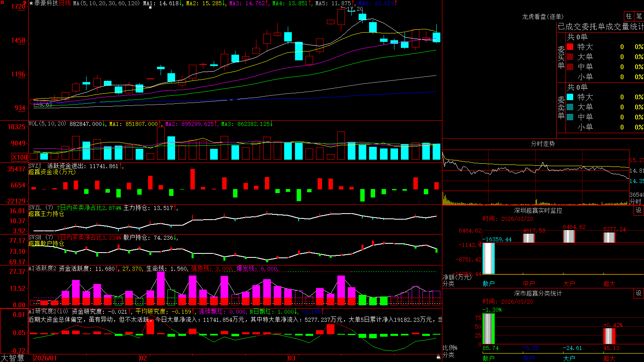Click the lock icon on the timeline
This screenshot has width=644, height=362.
pyautogui.click(x=439, y=357)
